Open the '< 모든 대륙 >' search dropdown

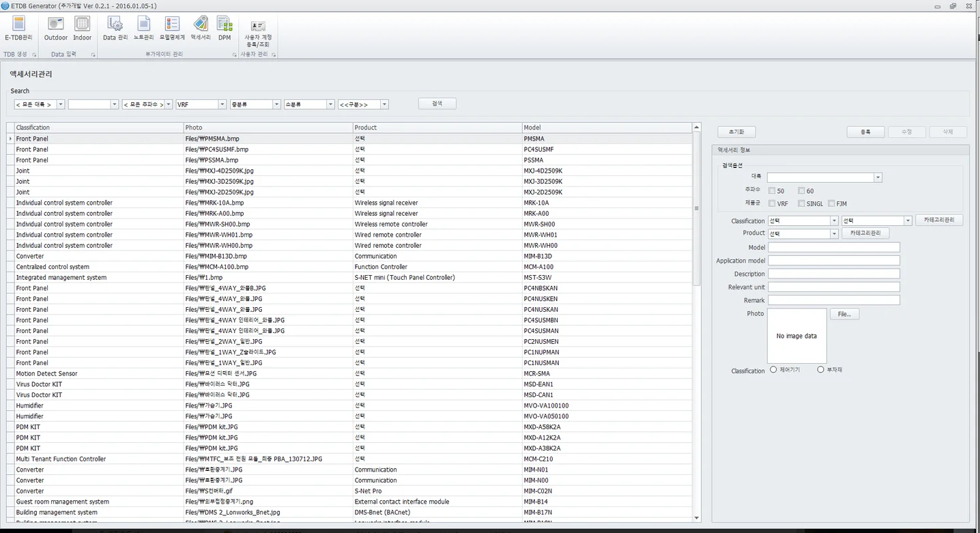pos(61,104)
